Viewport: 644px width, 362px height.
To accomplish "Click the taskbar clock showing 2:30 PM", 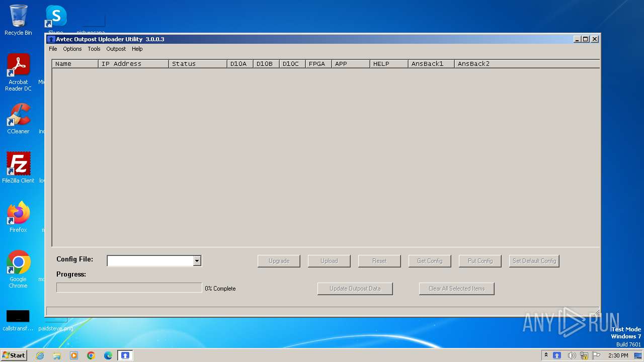I will pyautogui.click(x=618, y=355).
